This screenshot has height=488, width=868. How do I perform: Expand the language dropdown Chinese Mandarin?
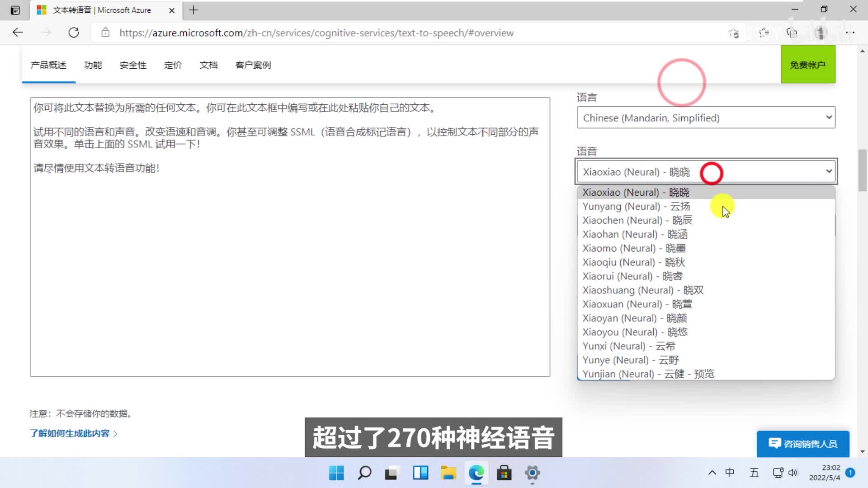[706, 118]
